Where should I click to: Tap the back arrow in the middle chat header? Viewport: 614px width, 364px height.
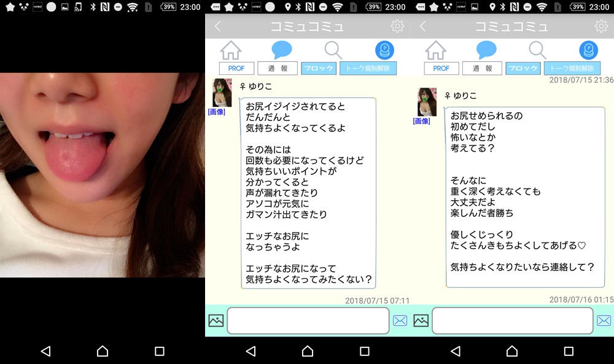click(217, 26)
